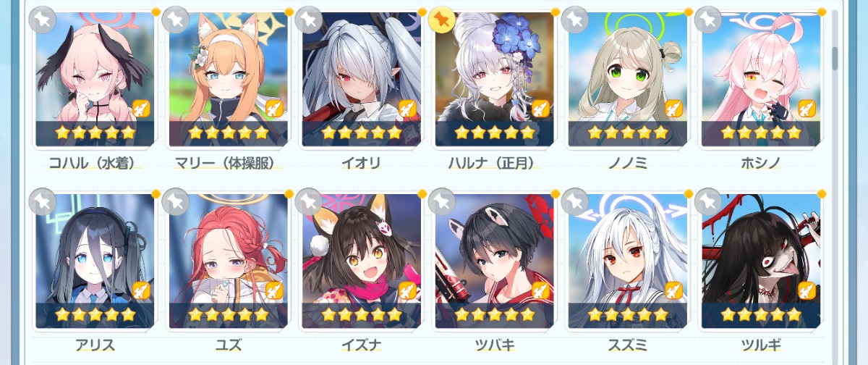Click the orange weapon badge on イズナ's card
Screen dimensions: 868x365
pos(407,290)
